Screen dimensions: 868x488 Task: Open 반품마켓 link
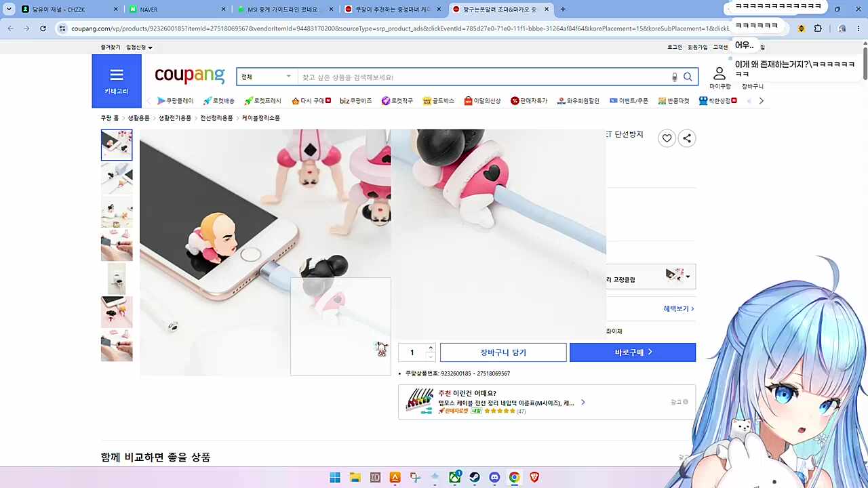[x=673, y=101]
